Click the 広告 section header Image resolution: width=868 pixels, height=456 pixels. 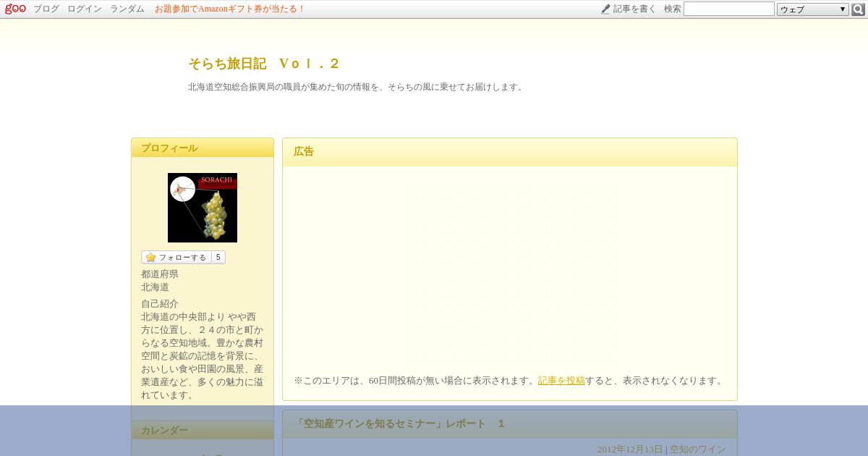(510, 152)
